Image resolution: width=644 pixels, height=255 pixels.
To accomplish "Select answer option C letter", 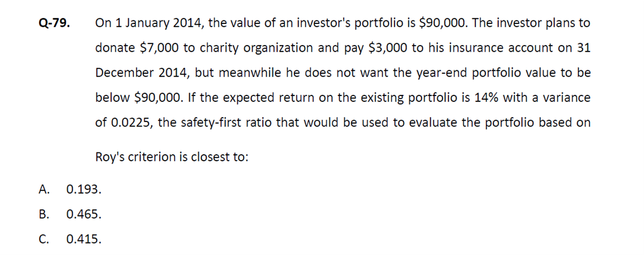I will click(x=44, y=239).
